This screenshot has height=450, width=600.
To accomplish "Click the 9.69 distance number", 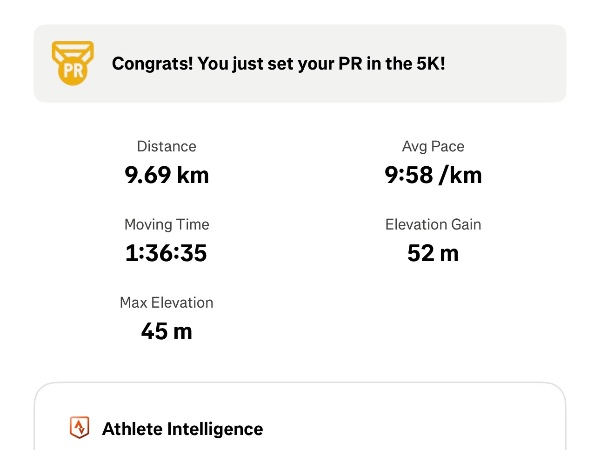I will coord(148,175).
